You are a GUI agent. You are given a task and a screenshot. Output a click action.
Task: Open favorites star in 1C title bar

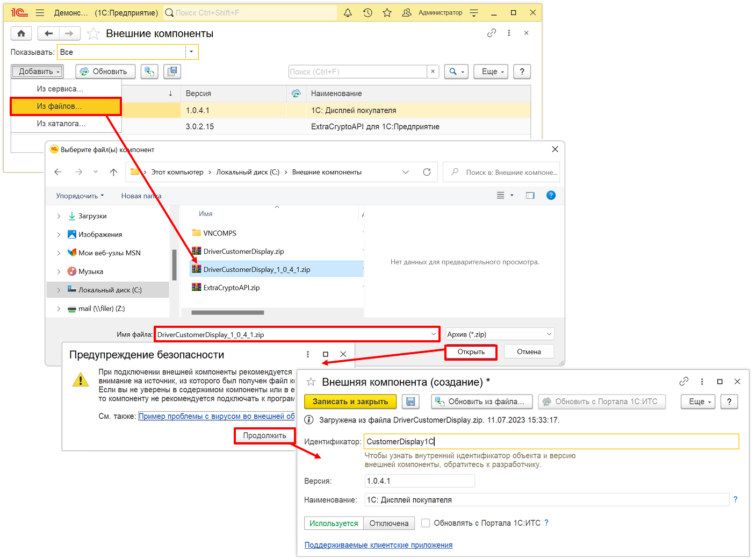[387, 12]
